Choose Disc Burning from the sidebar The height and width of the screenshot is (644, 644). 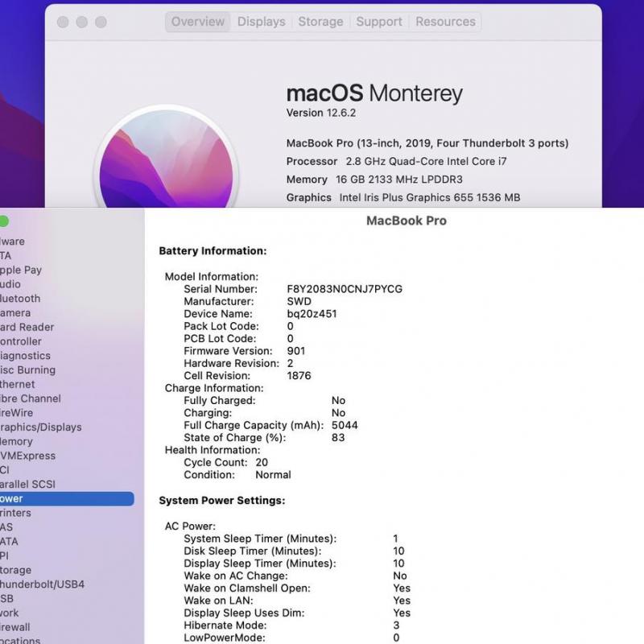click(27, 370)
